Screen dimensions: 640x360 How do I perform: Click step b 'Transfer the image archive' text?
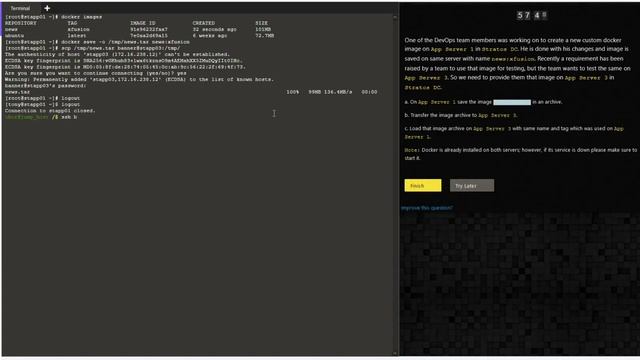(x=461, y=115)
